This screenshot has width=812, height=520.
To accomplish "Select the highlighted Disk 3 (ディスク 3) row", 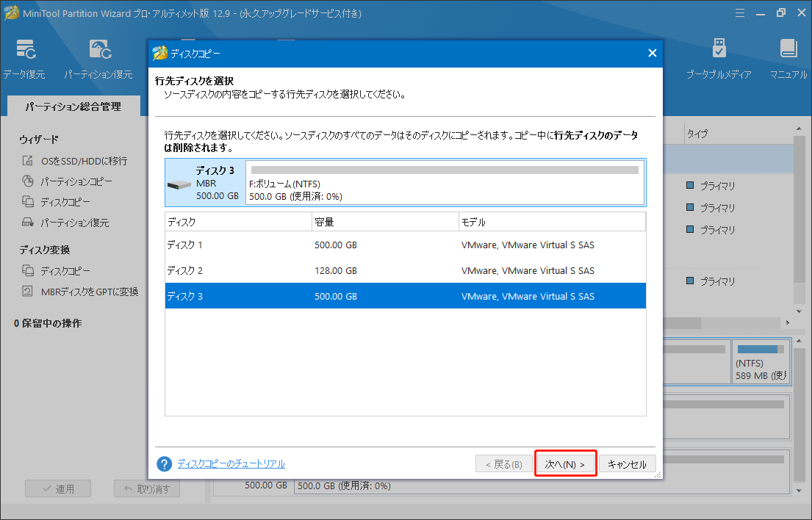I will pyautogui.click(x=406, y=296).
